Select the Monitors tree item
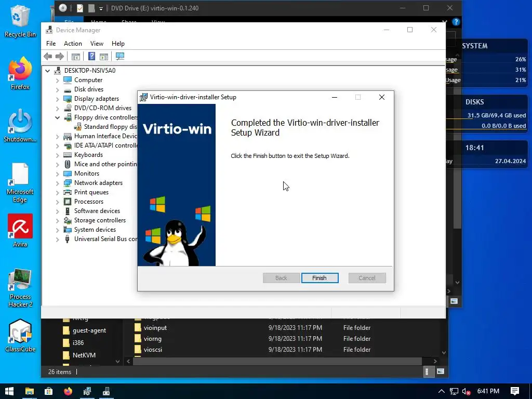Image resolution: width=532 pixels, height=399 pixels. point(87,174)
